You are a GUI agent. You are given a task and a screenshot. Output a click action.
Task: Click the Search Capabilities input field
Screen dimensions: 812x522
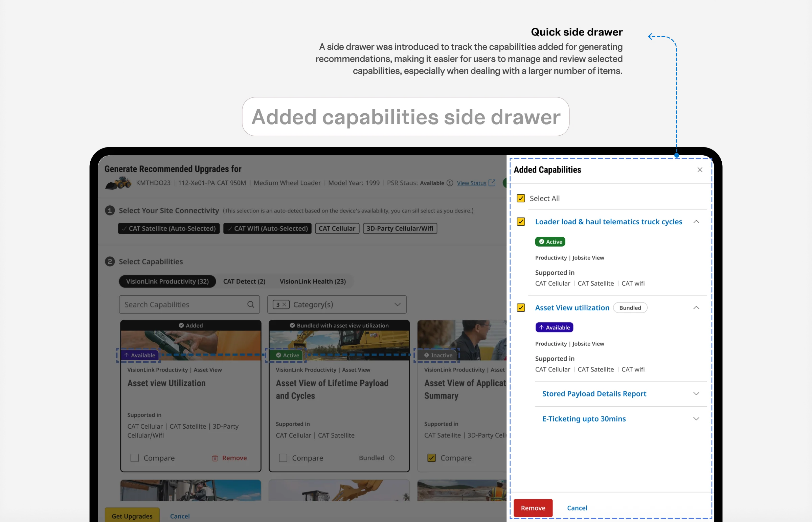[x=189, y=304]
